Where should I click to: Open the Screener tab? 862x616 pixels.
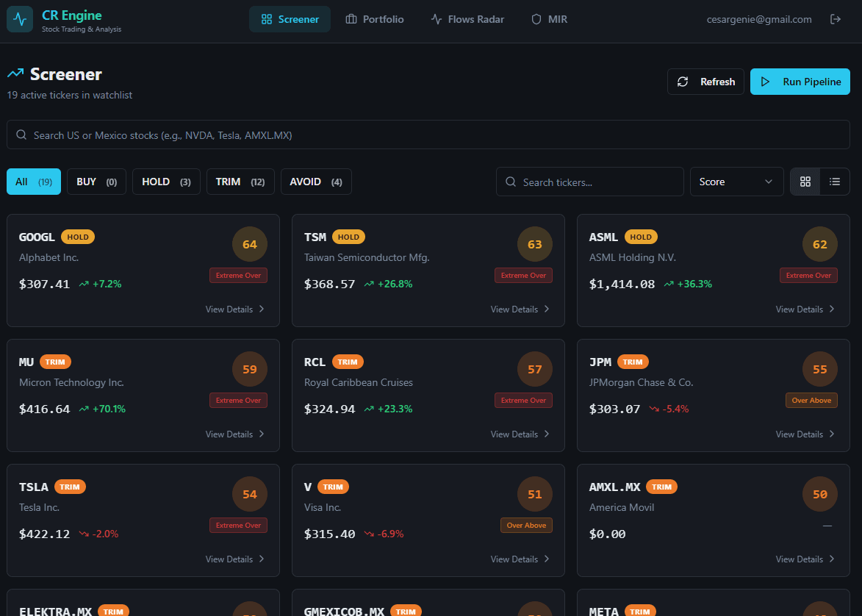point(290,19)
